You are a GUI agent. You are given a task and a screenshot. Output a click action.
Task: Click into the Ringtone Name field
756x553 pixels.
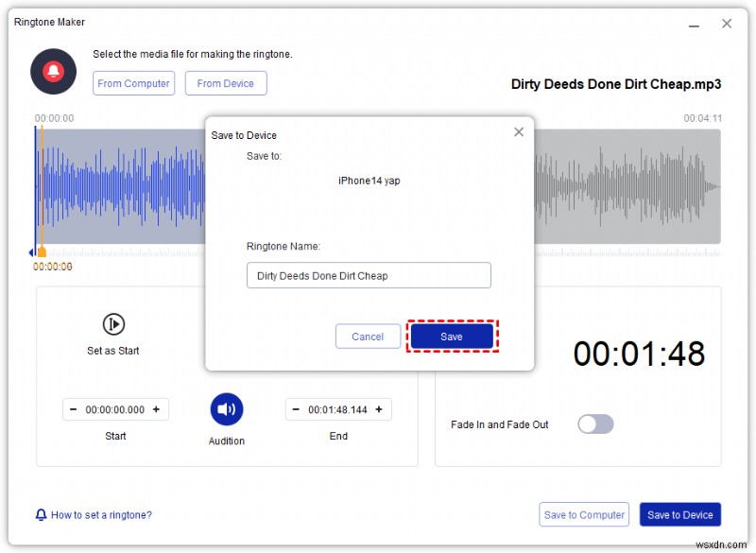coord(369,275)
